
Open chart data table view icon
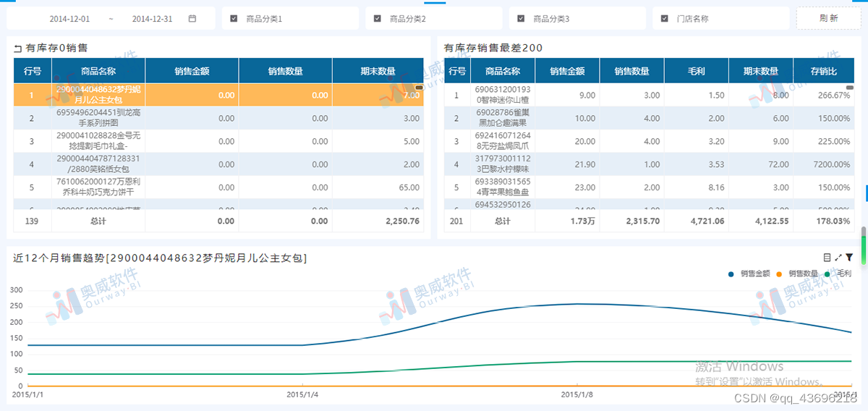(x=827, y=257)
